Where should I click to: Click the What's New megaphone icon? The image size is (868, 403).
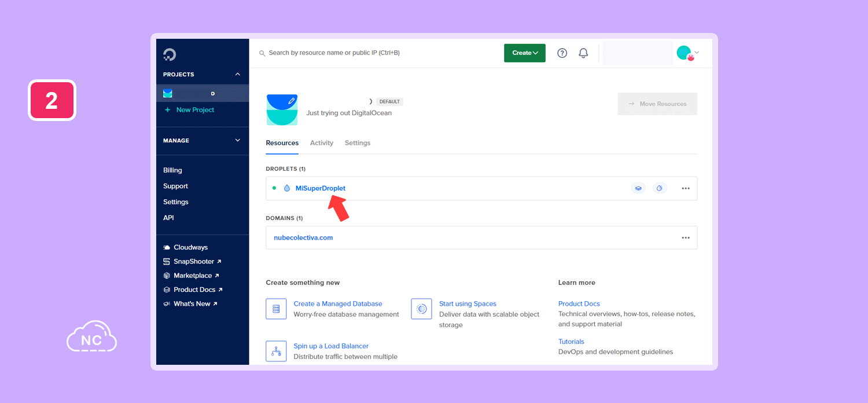[x=167, y=304]
